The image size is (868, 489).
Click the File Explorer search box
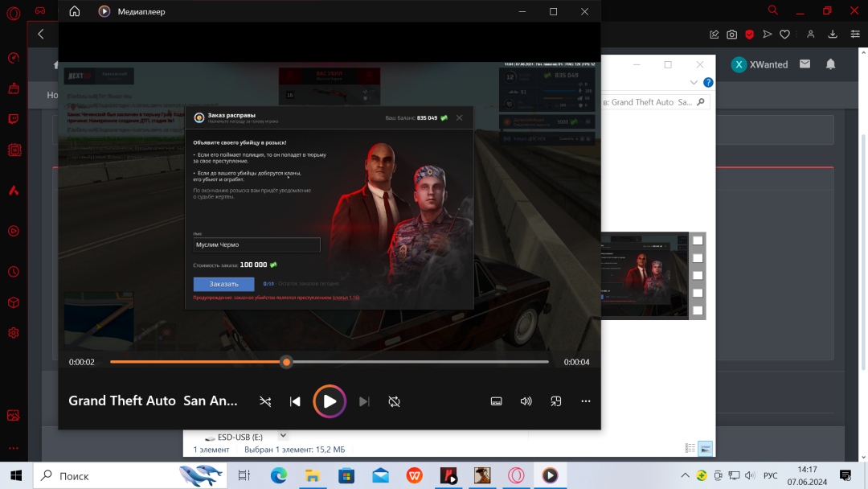[656, 102]
